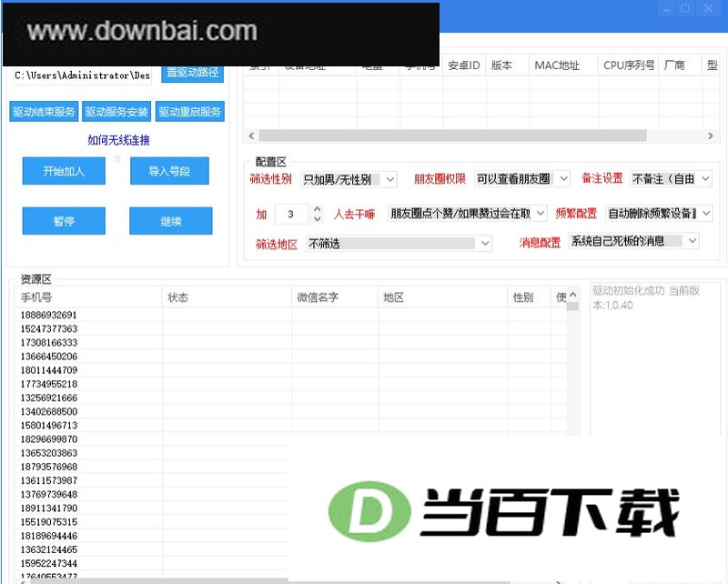
Task: Increase the 加 count with up arrow
Action: click(317, 209)
